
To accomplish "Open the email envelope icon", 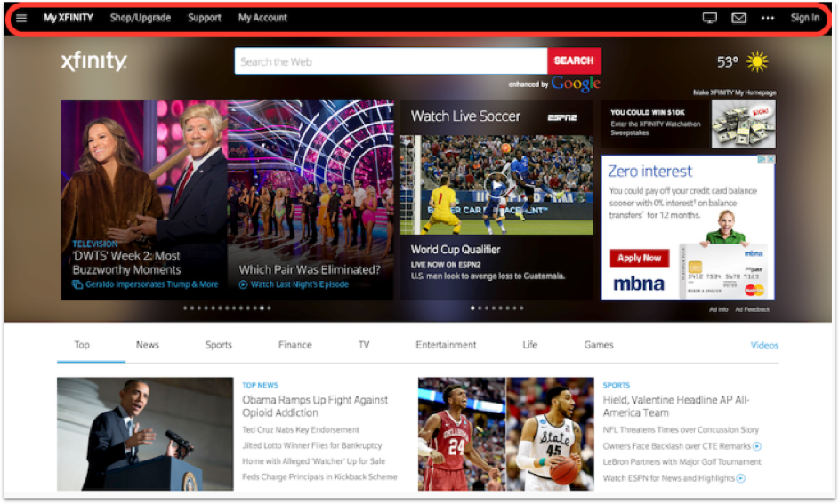I will coord(738,18).
